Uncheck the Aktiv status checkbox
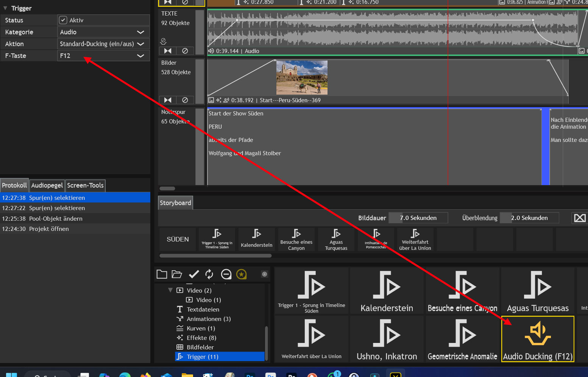The width and height of the screenshot is (588, 377). [63, 20]
